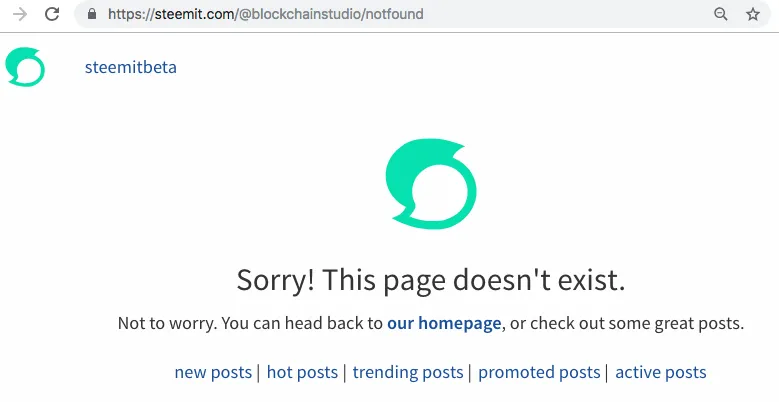
Task: Click the 'Sorry! This page doesn't exist.' heading
Action: coord(431,280)
